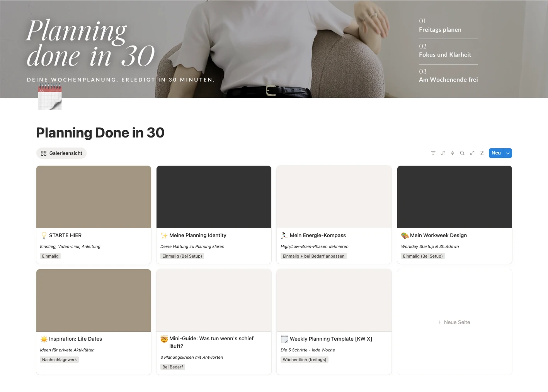Image resolution: width=548 pixels, height=392 pixels.
Task: Expand the Neu button dropdown arrow
Action: (x=508, y=153)
